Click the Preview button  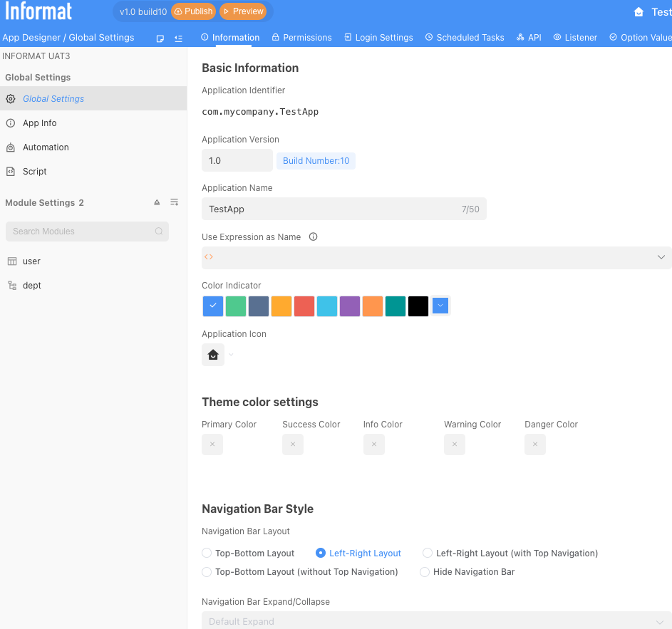click(x=243, y=11)
